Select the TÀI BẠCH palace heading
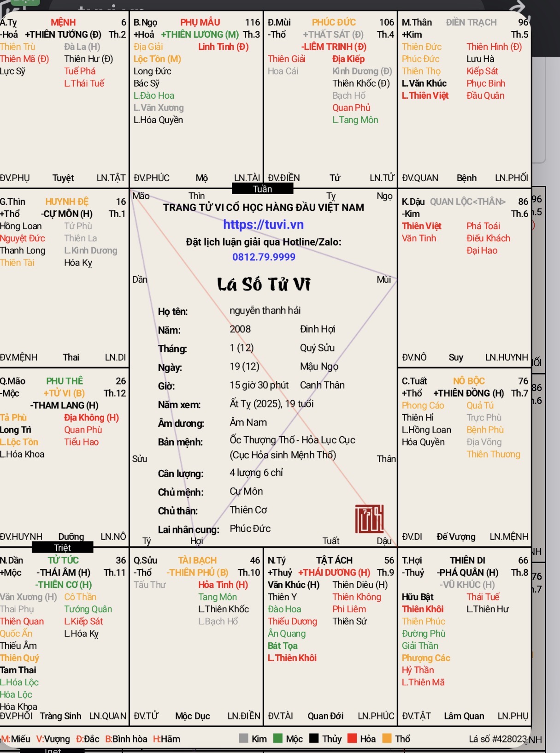This screenshot has width=560, height=753. point(197,560)
